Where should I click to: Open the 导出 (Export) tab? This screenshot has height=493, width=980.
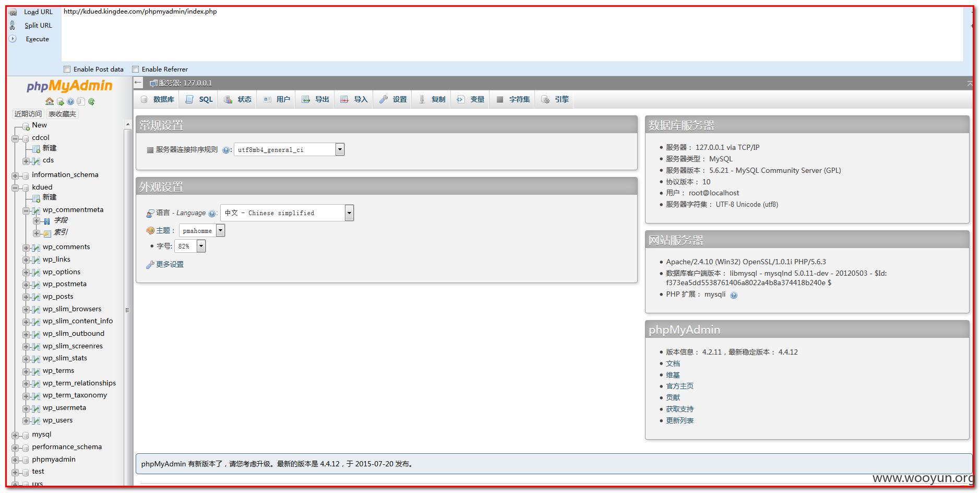coord(315,99)
